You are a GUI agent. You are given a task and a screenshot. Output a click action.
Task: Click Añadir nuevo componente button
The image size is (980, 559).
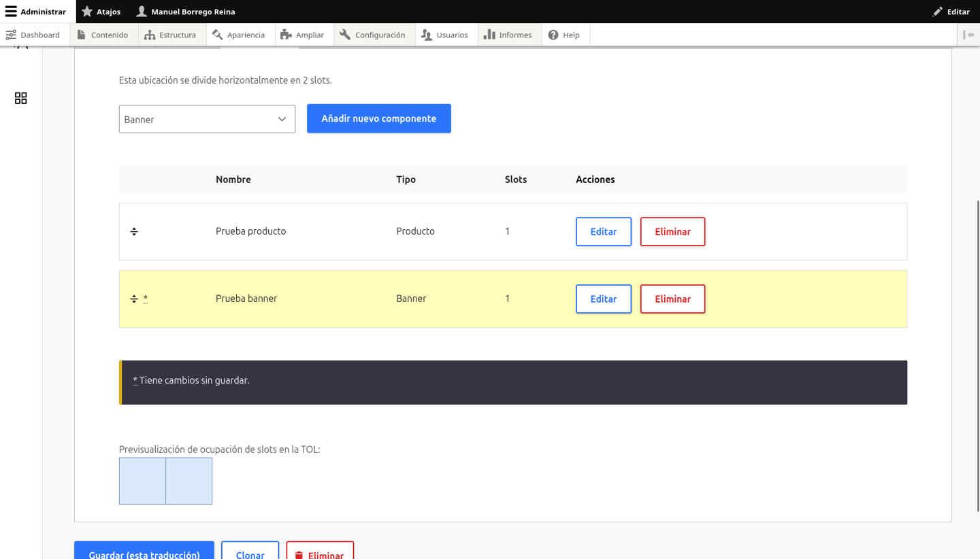(x=379, y=118)
